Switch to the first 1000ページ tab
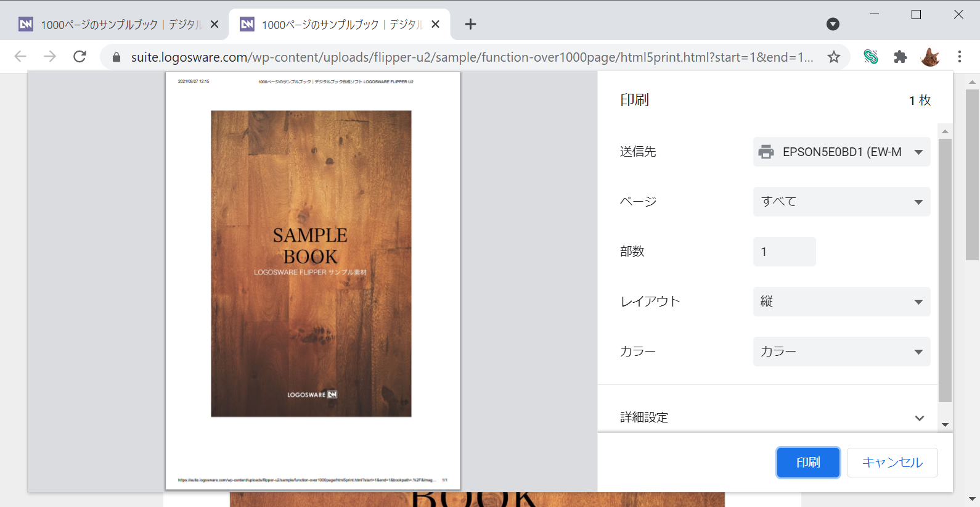This screenshot has width=980, height=507. point(119,24)
